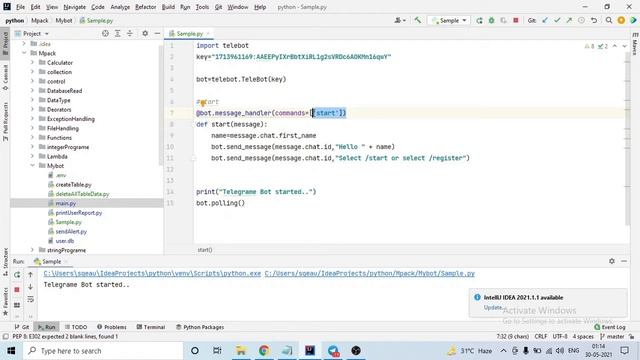Click the Git Push arrow icon
640x360 pixels.
(x=569, y=20)
